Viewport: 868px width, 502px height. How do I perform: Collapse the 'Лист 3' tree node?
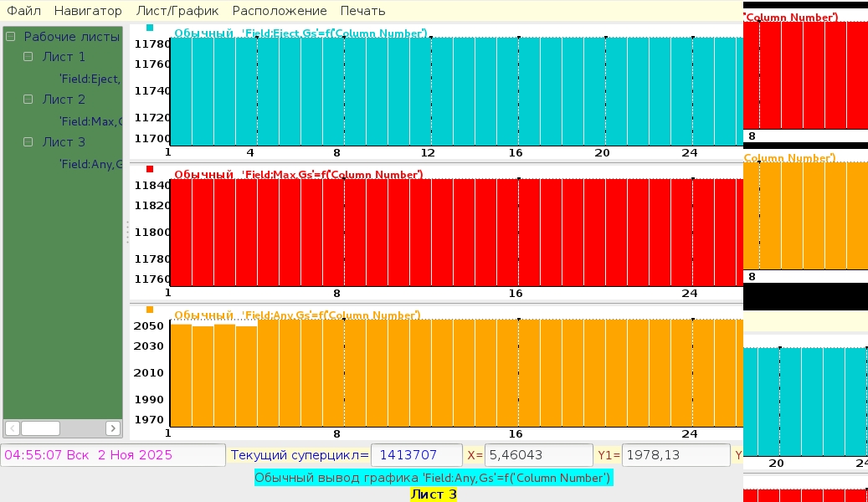tap(28, 142)
